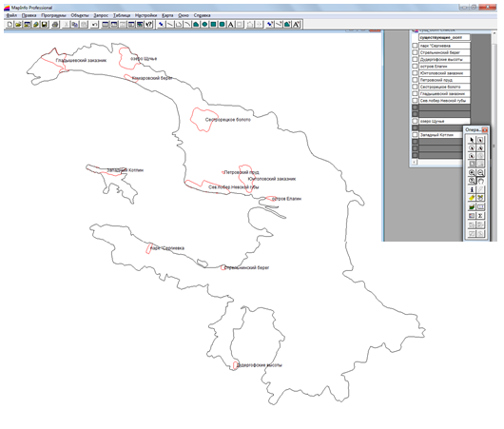Select the Zoom In magnifier tool

pyautogui.click(x=472, y=172)
